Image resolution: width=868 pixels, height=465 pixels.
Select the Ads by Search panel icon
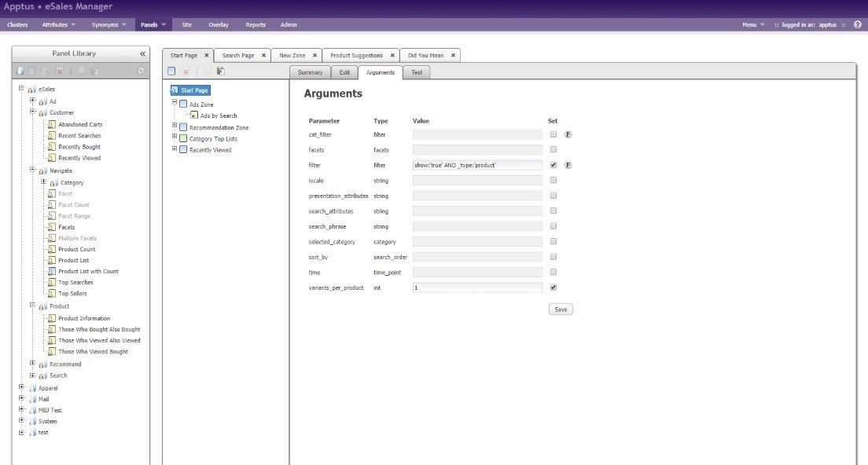tap(193, 115)
